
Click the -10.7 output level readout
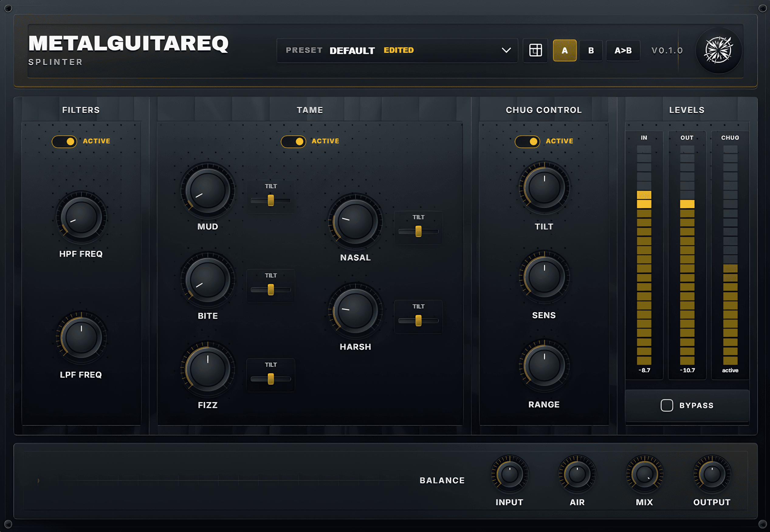coord(687,370)
